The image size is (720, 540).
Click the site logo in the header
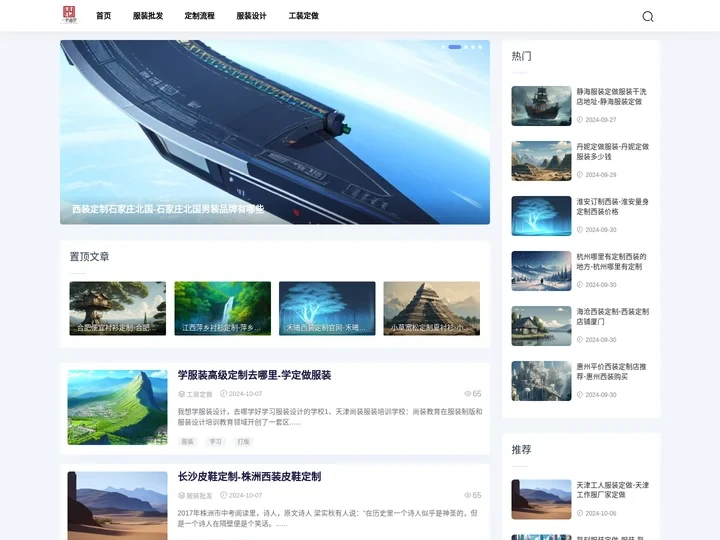pos(69,15)
